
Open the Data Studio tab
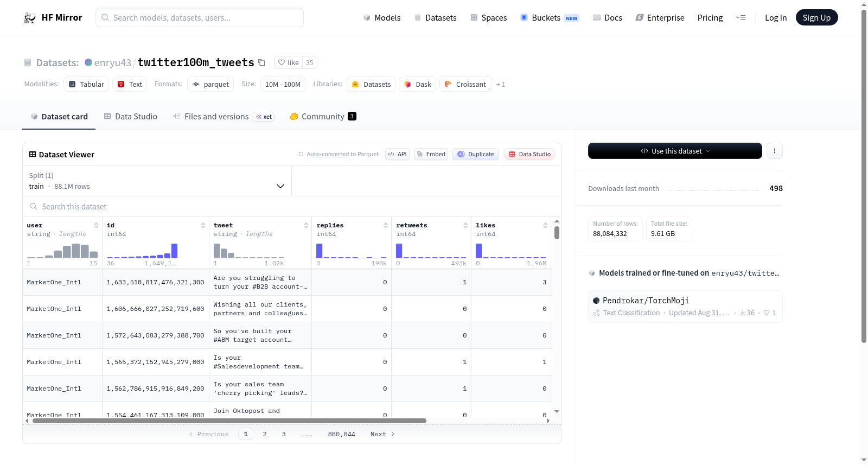(131, 117)
